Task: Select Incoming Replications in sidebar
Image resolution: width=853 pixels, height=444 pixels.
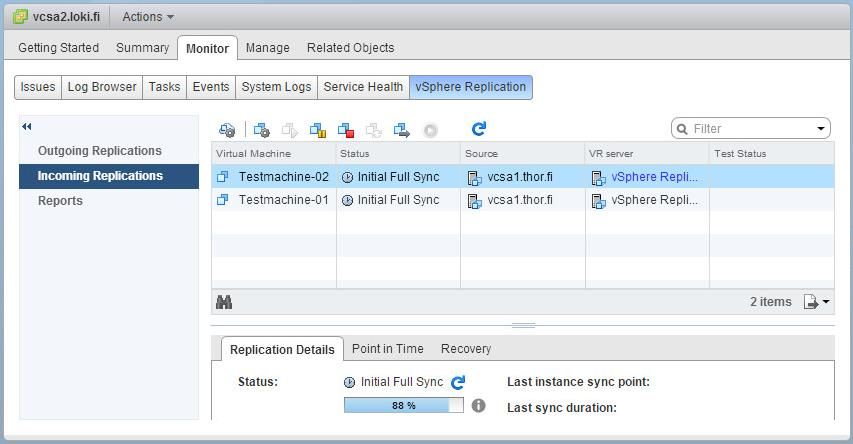Action: [109, 176]
